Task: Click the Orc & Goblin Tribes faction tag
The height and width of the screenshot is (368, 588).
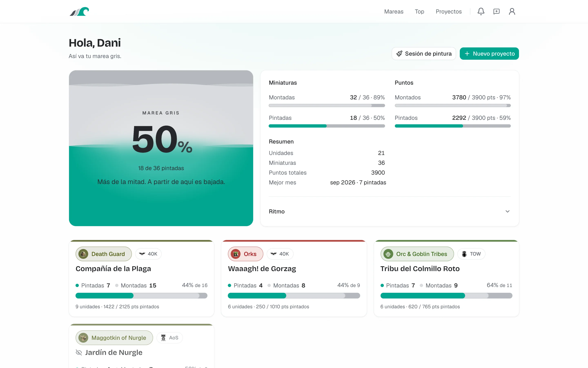Action: pyautogui.click(x=417, y=254)
